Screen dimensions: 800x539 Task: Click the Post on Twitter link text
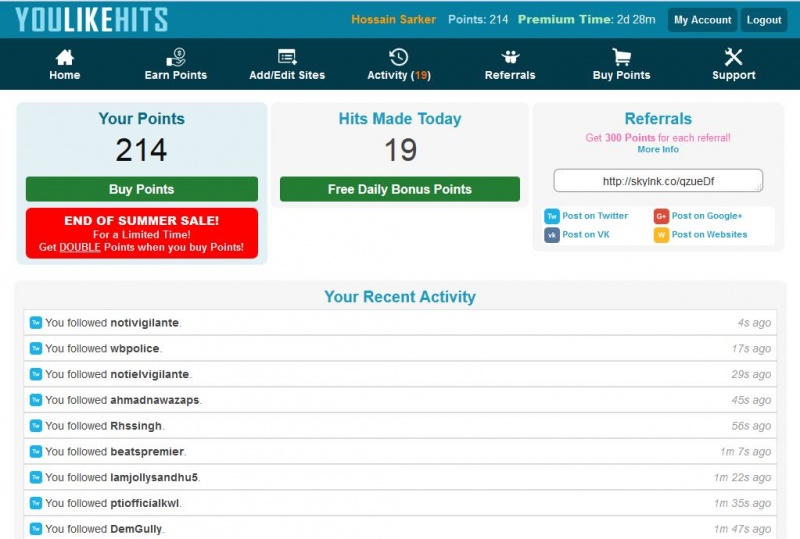point(595,216)
